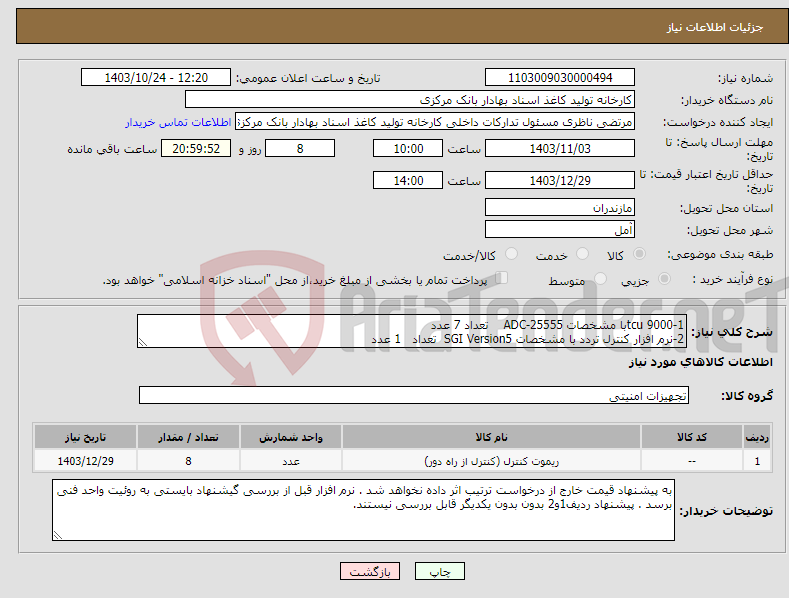Click the تعداد / مقدار column header

click(x=188, y=437)
